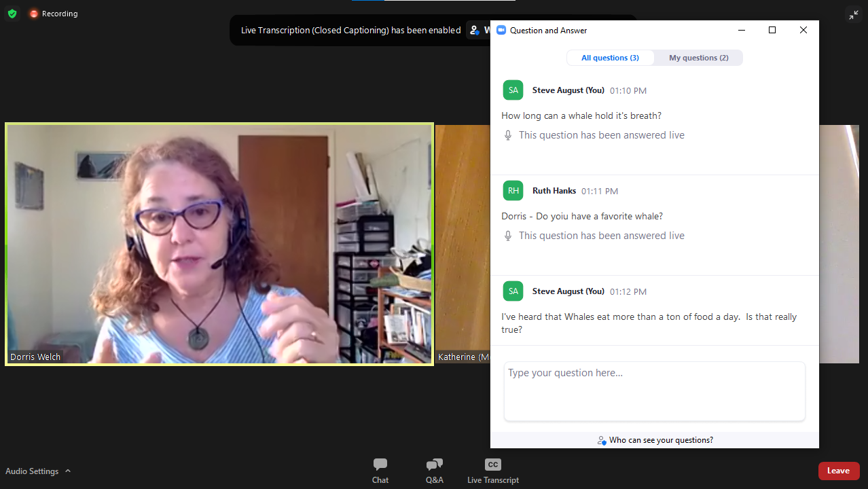The height and width of the screenshot is (489, 868).
Task: Maximize the Question and Answer window
Action: (x=772, y=30)
